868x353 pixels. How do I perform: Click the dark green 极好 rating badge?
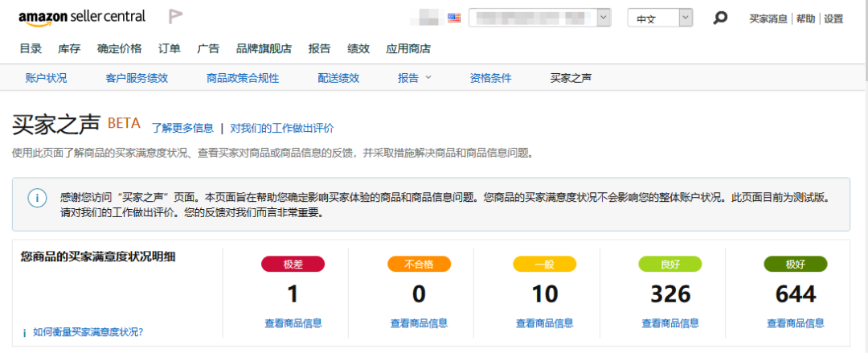(795, 264)
